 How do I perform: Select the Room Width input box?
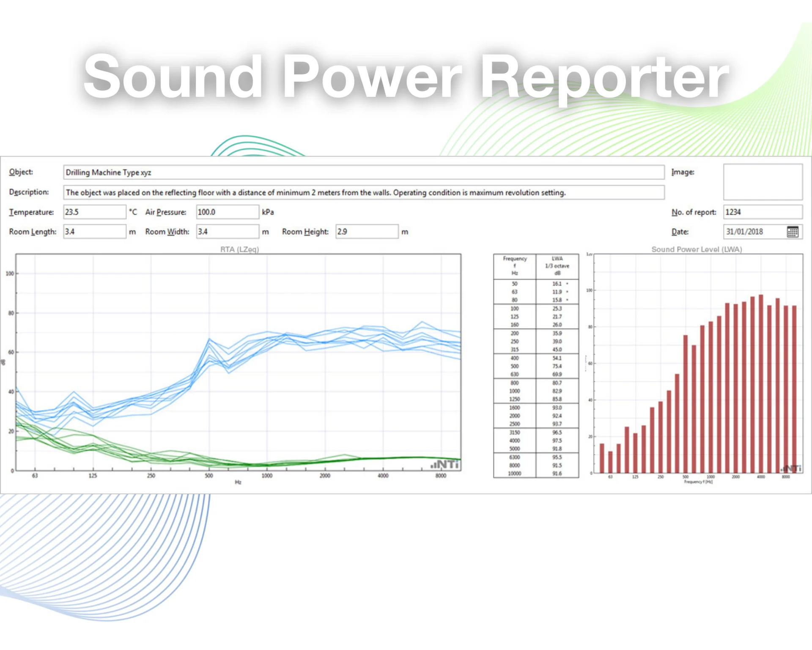coord(227,232)
